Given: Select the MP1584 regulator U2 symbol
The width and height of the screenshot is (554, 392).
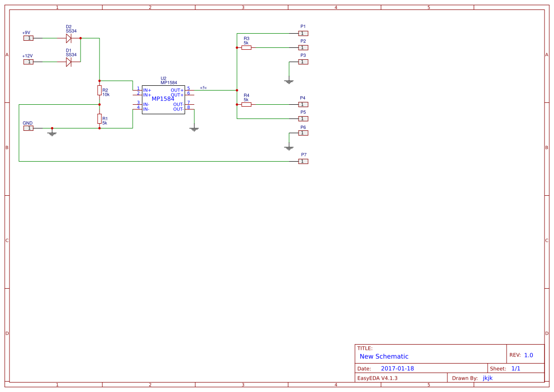Looking at the screenshot, I should coord(163,100).
